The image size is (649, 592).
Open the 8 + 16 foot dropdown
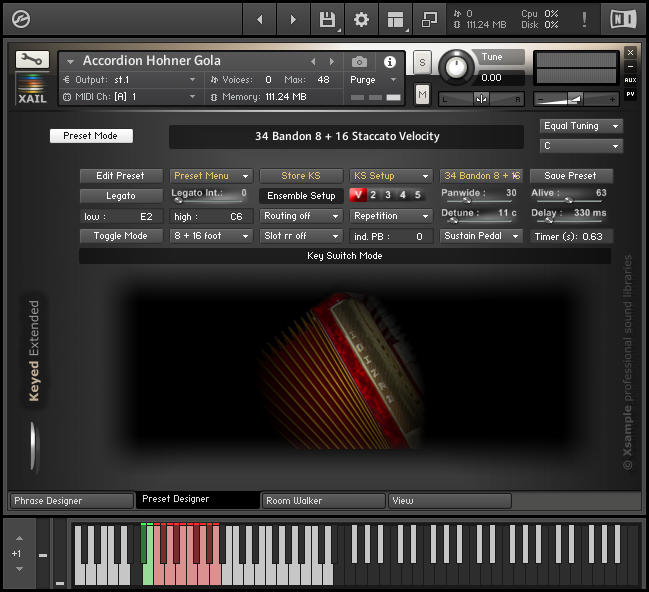pos(211,236)
